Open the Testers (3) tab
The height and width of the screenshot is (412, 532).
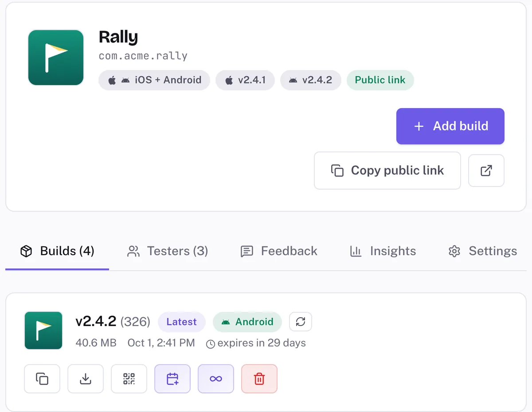(x=168, y=251)
